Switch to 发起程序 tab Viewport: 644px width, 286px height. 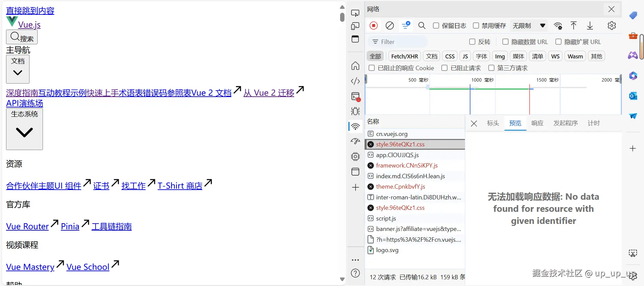(x=566, y=123)
